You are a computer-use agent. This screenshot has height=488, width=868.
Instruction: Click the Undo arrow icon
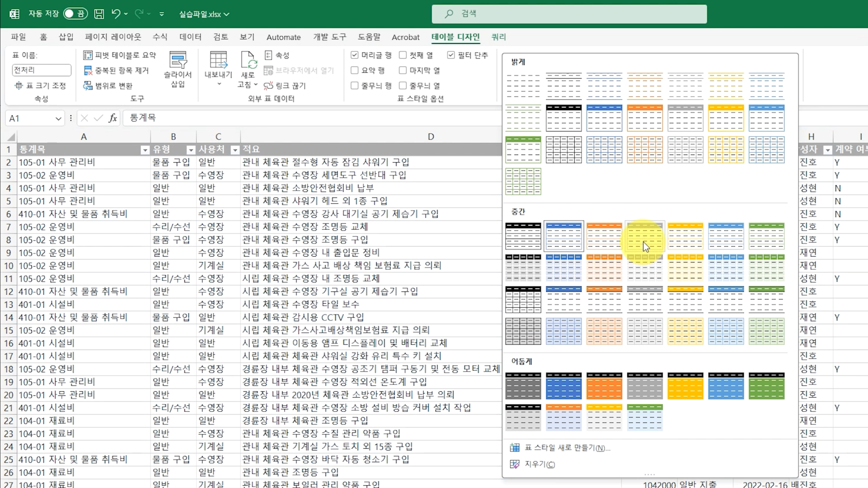click(116, 14)
